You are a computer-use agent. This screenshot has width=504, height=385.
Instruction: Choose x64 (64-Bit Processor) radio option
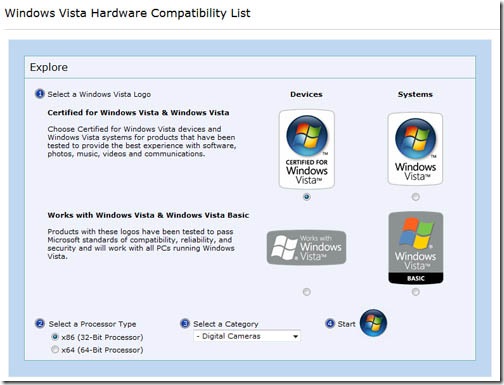(x=55, y=350)
